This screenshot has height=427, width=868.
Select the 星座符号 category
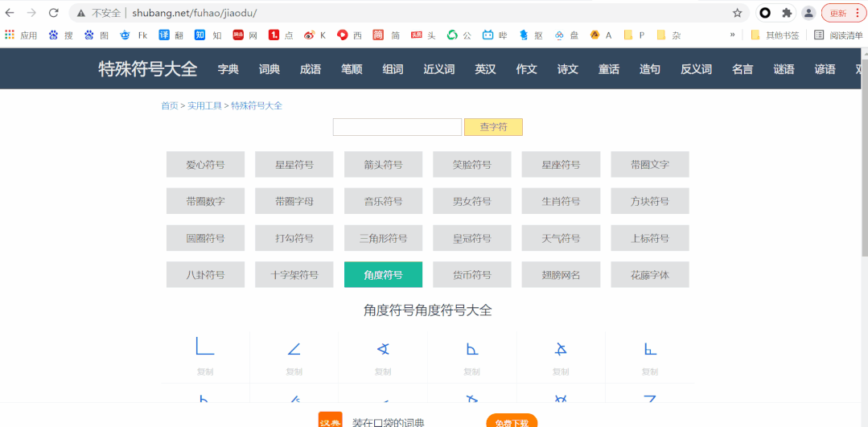pyautogui.click(x=561, y=164)
